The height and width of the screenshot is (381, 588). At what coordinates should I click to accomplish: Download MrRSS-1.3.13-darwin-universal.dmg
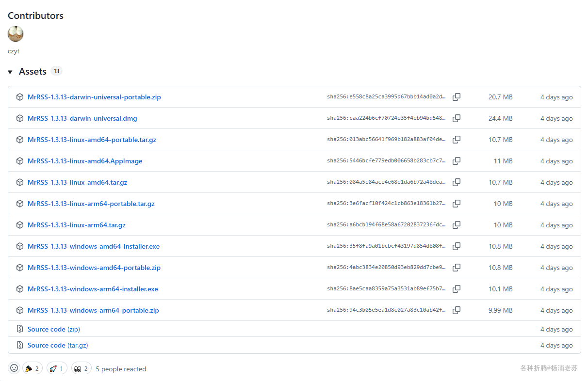pos(82,118)
